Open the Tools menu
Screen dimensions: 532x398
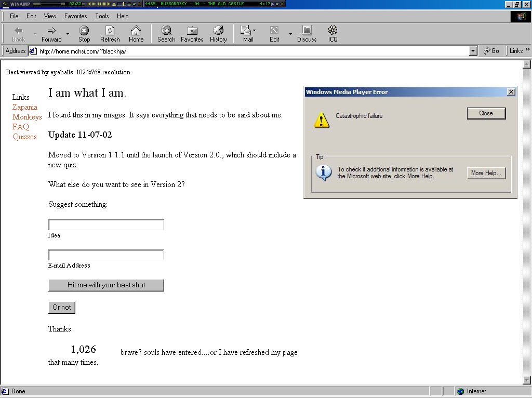pos(102,16)
